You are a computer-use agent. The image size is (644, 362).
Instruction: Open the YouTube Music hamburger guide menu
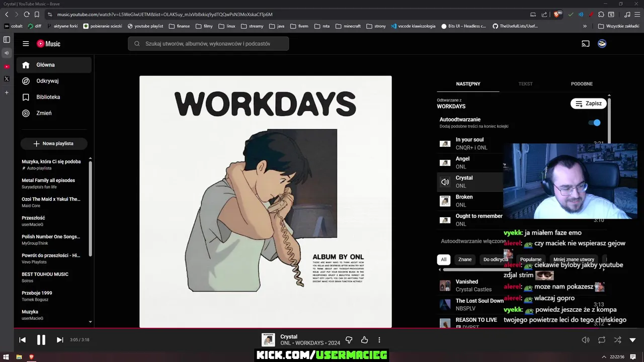coord(26,44)
